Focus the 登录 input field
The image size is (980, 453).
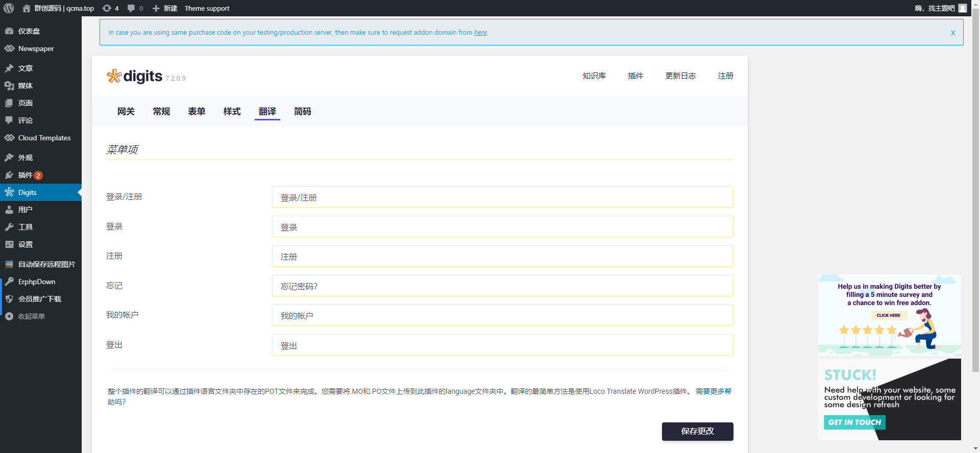[x=503, y=226]
